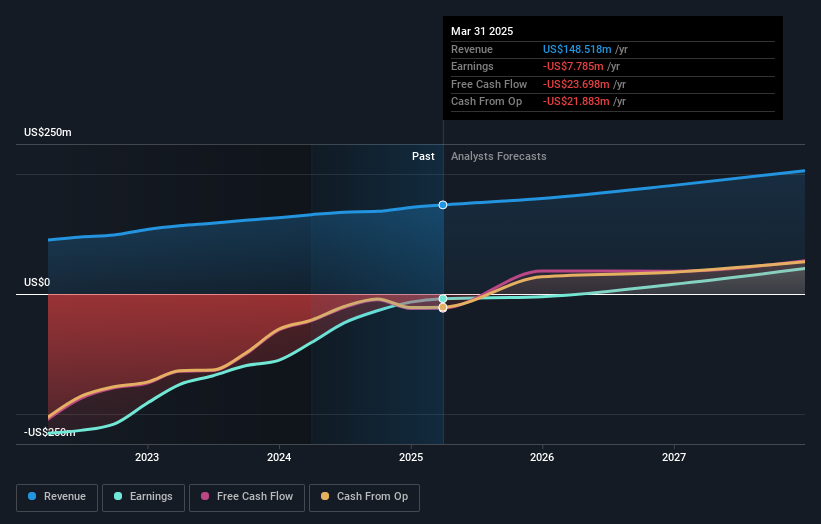This screenshot has height=524, width=821.
Task: Toggle the Free Cash Flow legend button
Action: 247,497
